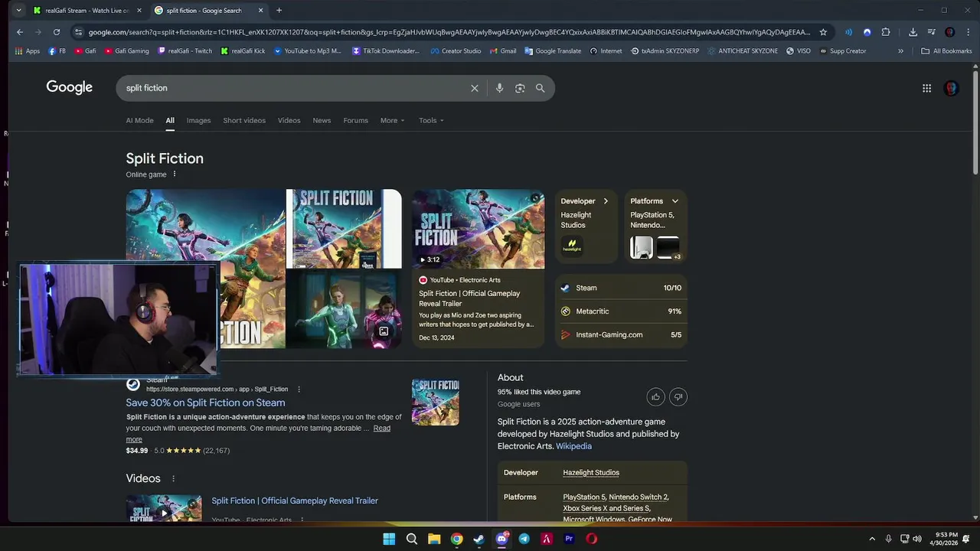Go back to the previous page

[20, 32]
